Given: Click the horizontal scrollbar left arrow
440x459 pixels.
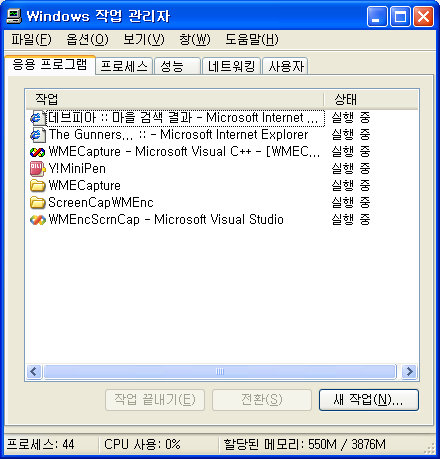Looking at the screenshot, I should click(x=34, y=371).
